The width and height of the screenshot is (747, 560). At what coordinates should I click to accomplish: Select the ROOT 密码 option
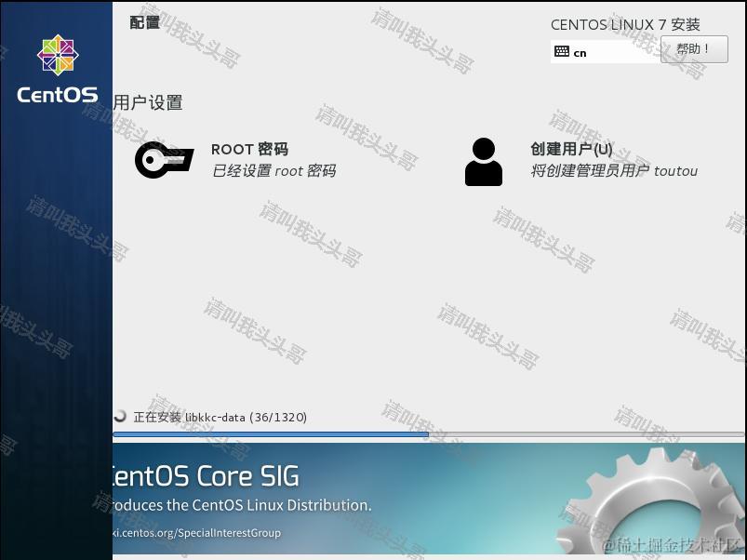click(x=249, y=149)
